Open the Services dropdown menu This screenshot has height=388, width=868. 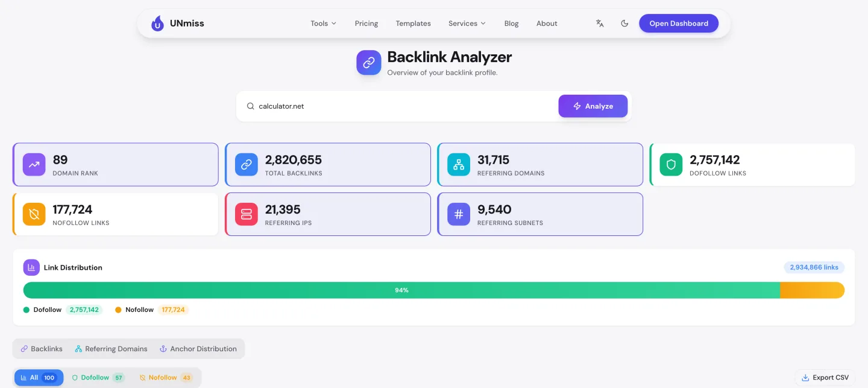pos(467,24)
